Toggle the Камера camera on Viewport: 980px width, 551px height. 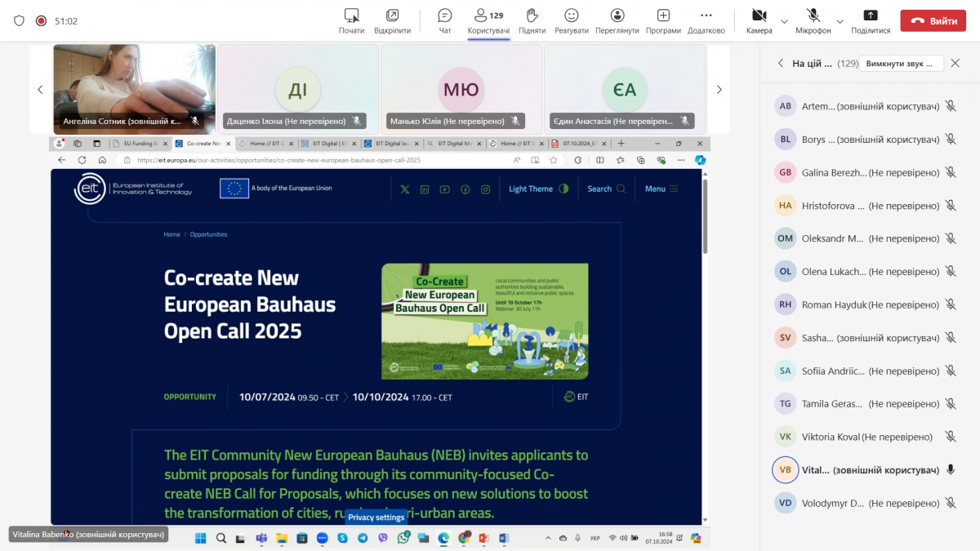pos(759,20)
